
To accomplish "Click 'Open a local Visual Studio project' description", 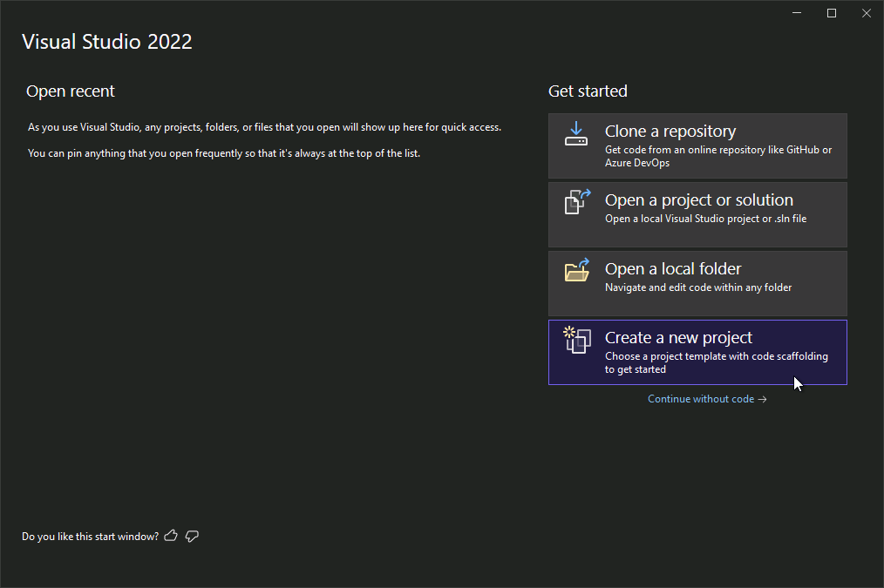I will click(x=706, y=219).
